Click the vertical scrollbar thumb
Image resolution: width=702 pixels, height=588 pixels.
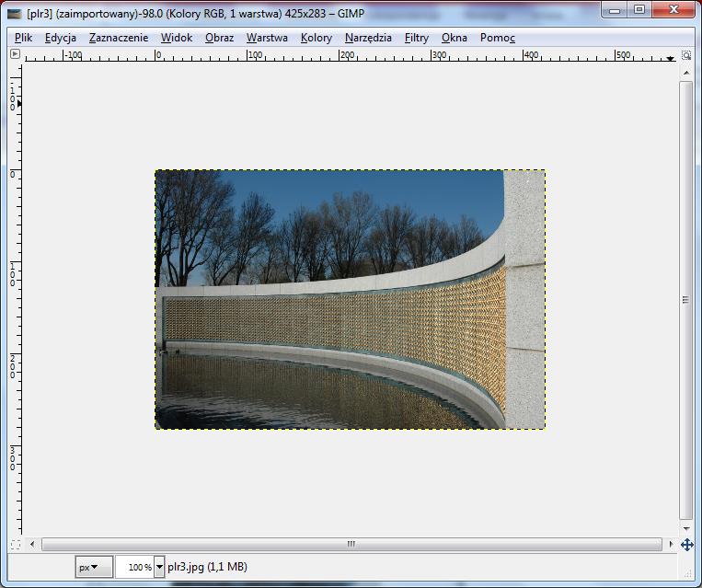(x=685, y=300)
